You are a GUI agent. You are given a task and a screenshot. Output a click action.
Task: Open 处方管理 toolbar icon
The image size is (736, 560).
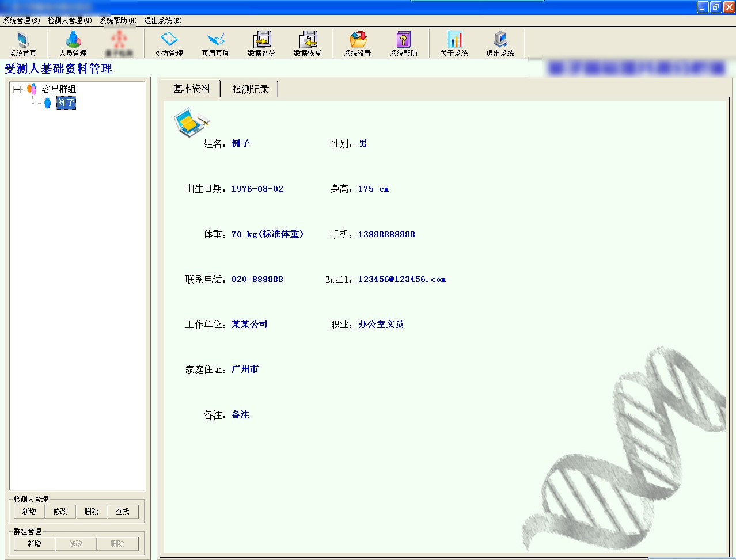(169, 43)
